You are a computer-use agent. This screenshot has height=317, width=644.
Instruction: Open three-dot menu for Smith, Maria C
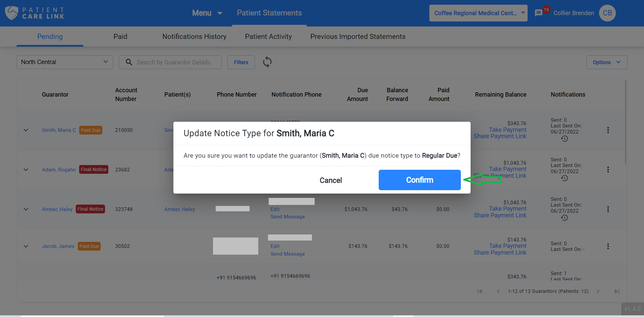[608, 130]
